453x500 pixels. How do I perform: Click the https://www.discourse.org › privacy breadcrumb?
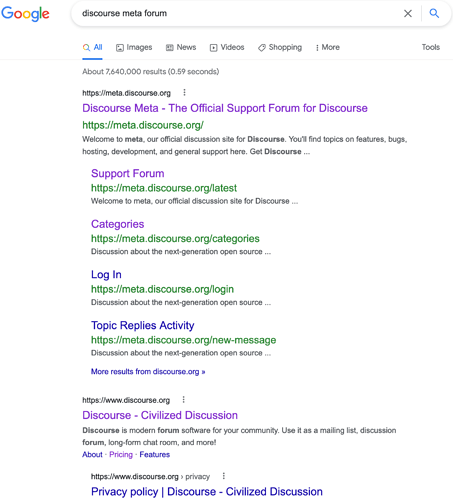(x=150, y=477)
